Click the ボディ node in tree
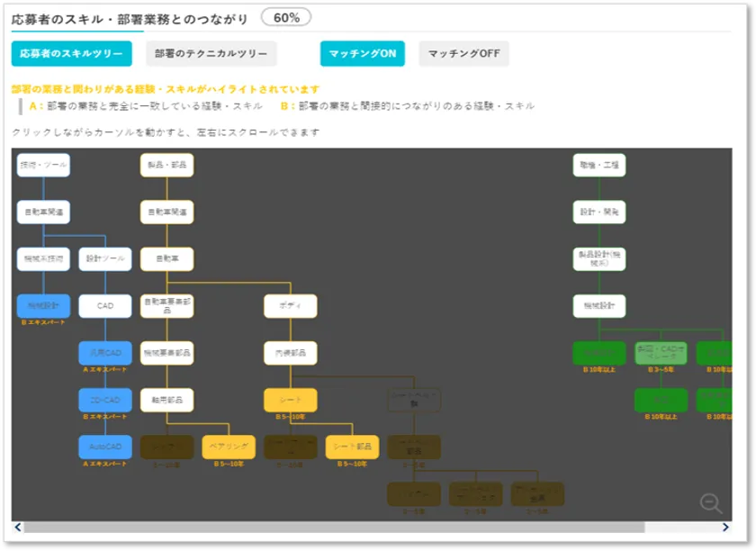This screenshot has width=756, height=551. 290,306
